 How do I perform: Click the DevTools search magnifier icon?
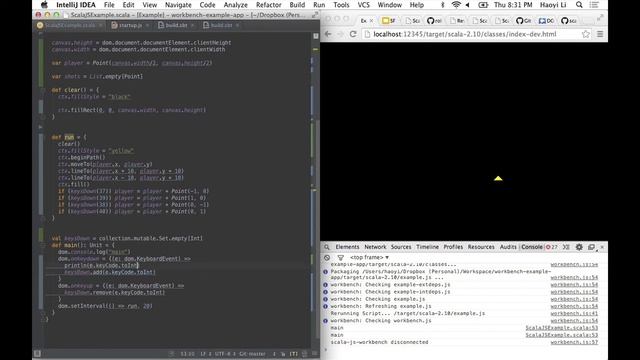(x=327, y=247)
